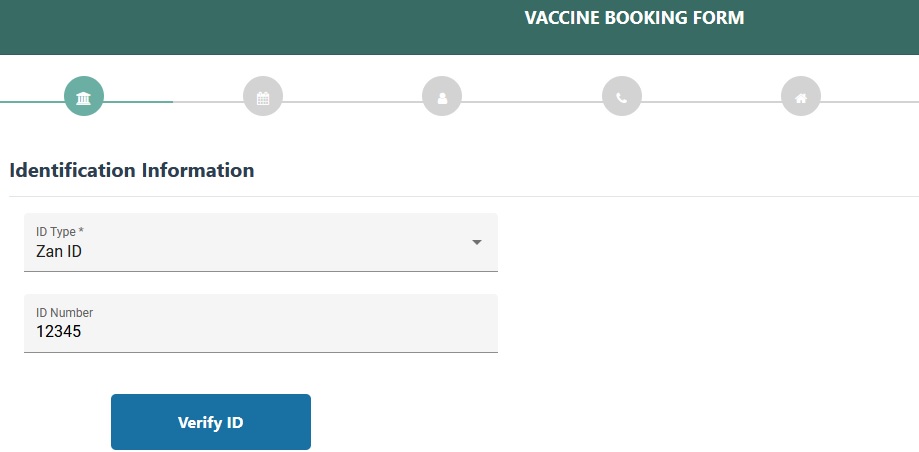Click the "ID Number" field label
Image resolution: width=919 pixels, height=452 pixels.
tap(64, 313)
